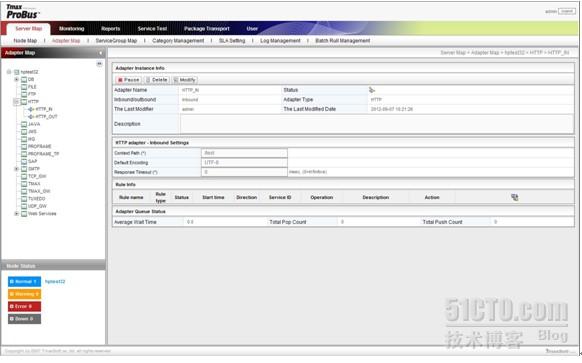The image size is (582, 363).
Task: Go to Adapter Map submenu
Action: [66, 40]
